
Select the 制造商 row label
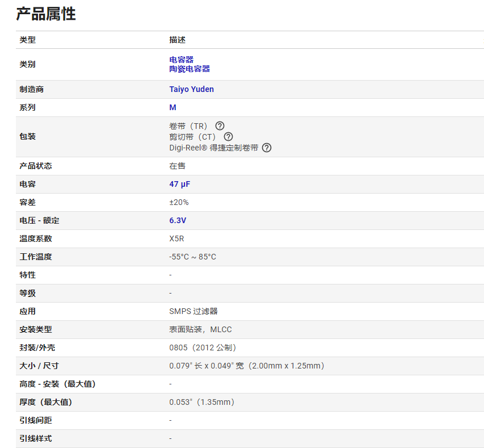31,89
